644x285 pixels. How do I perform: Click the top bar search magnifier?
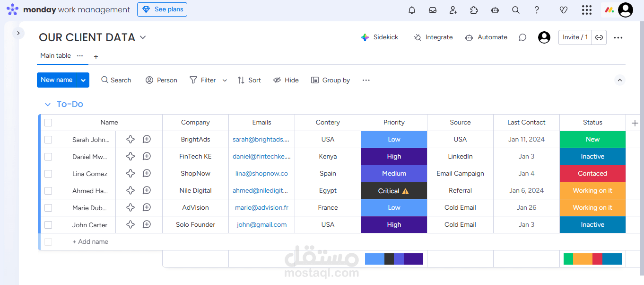pyautogui.click(x=516, y=10)
